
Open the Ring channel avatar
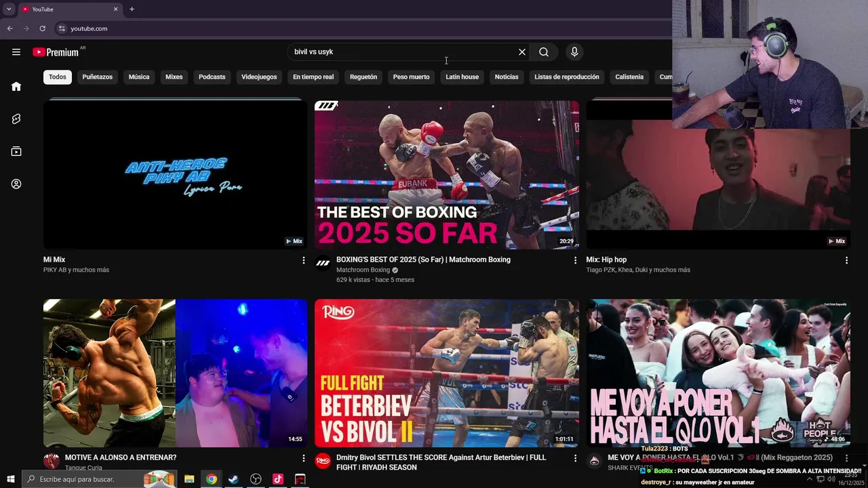(x=323, y=462)
